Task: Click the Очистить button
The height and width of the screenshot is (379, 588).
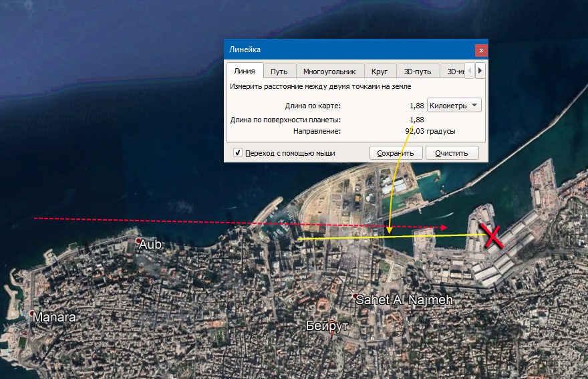Action: (452, 152)
